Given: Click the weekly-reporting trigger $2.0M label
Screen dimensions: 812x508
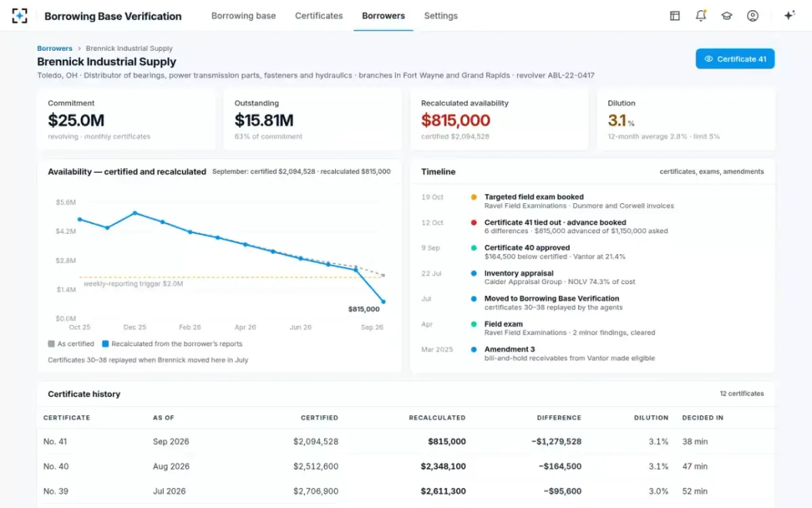Looking at the screenshot, I should tap(133, 284).
